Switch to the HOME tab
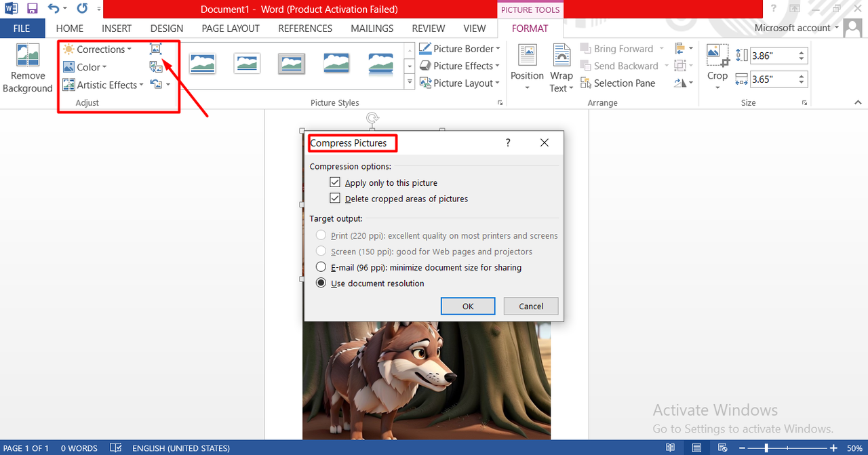Image resolution: width=868 pixels, height=455 pixels. [x=70, y=28]
